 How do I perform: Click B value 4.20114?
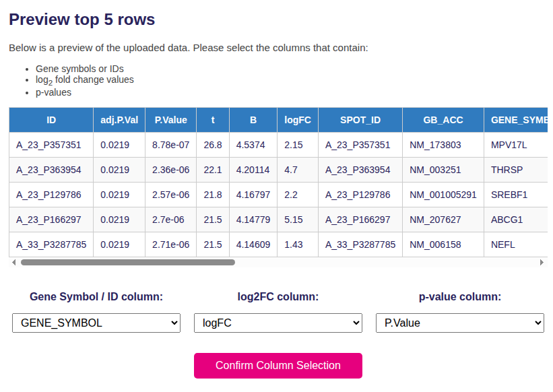click(253, 170)
